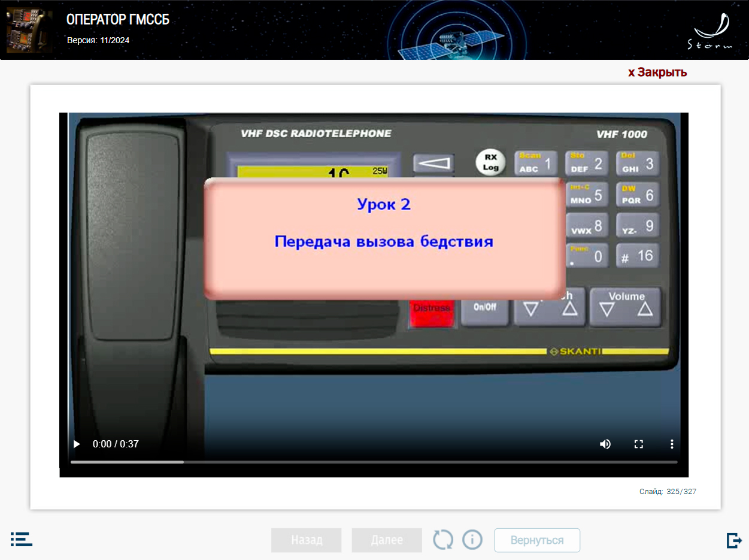Enter video fullscreen mode
Viewport: 749px width, 560px height.
(639, 444)
